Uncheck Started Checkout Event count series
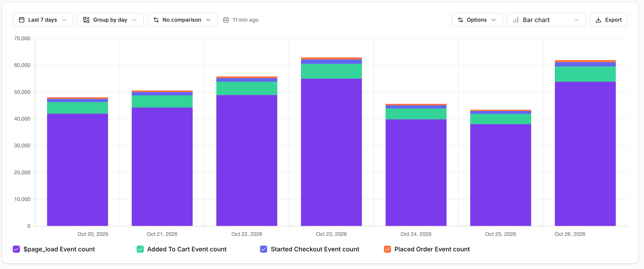 point(264,249)
